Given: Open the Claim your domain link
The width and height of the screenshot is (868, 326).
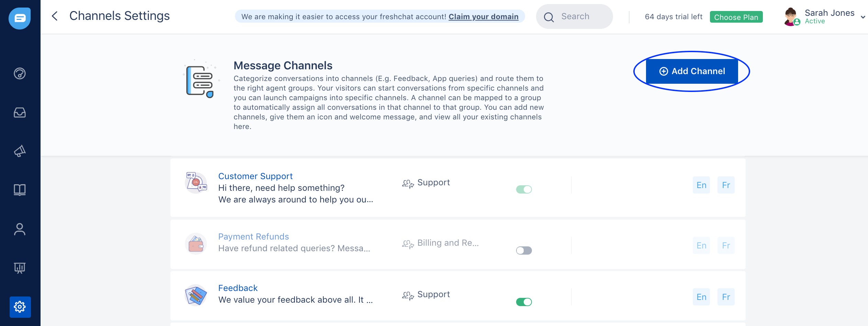Looking at the screenshot, I should point(483,16).
